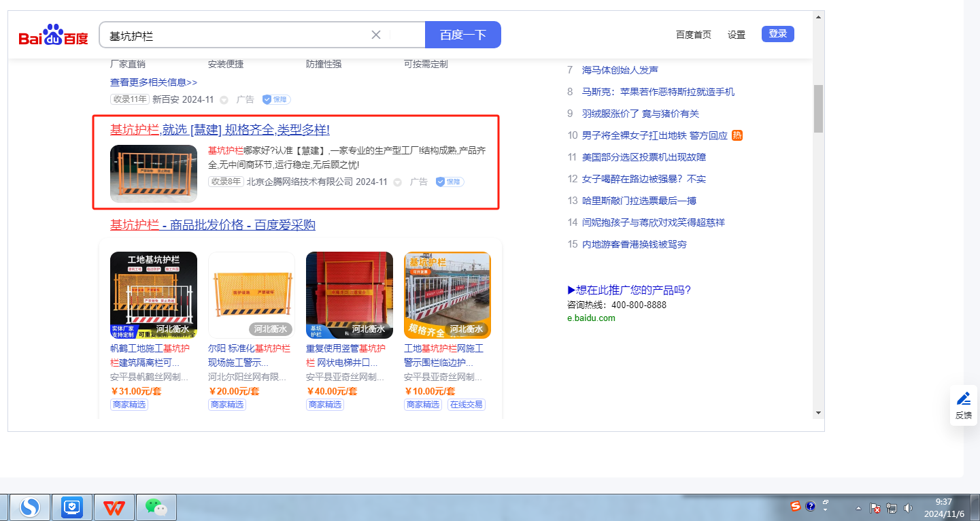Open the Action Center flag with red X
The image size is (980, 521).
[876, 508]
